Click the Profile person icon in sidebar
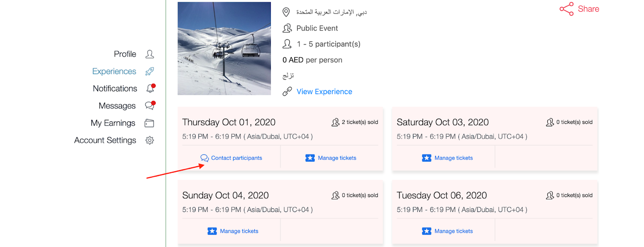644x247 pixels. (x=150, y=54)
